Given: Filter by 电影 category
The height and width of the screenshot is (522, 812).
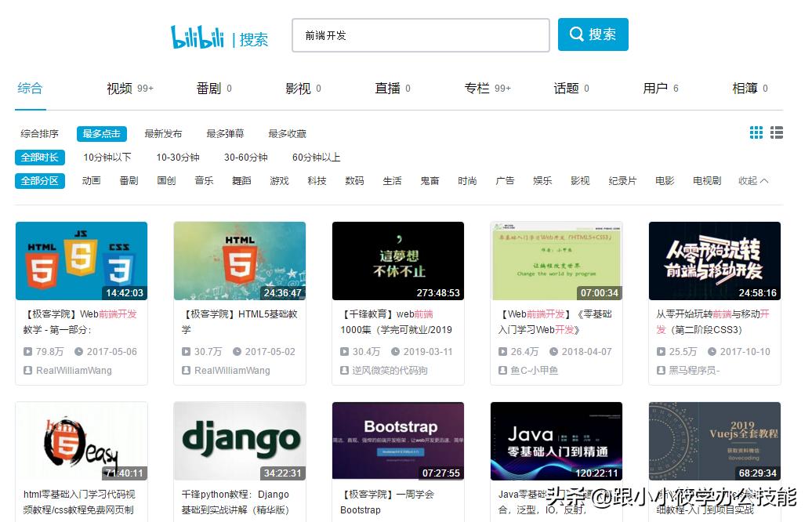Looking at the screenshot, I should tap(665, 181).
